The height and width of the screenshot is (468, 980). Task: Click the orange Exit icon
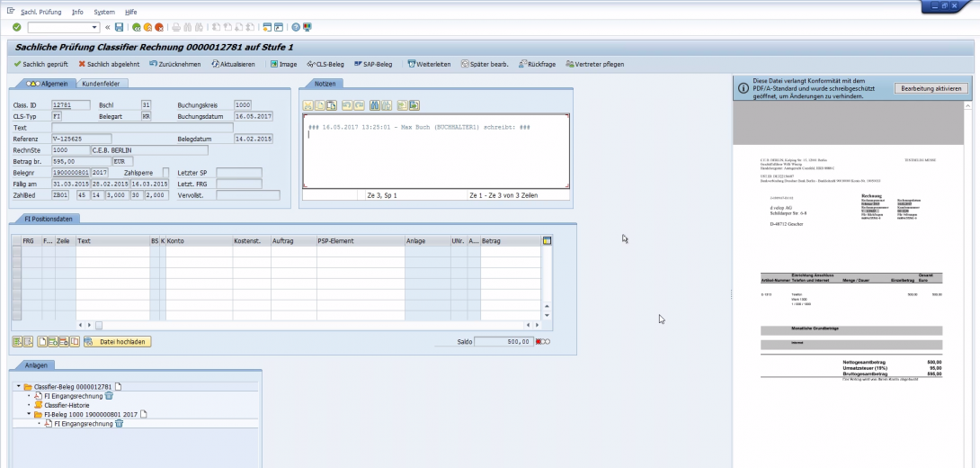(x=147, y=28)
